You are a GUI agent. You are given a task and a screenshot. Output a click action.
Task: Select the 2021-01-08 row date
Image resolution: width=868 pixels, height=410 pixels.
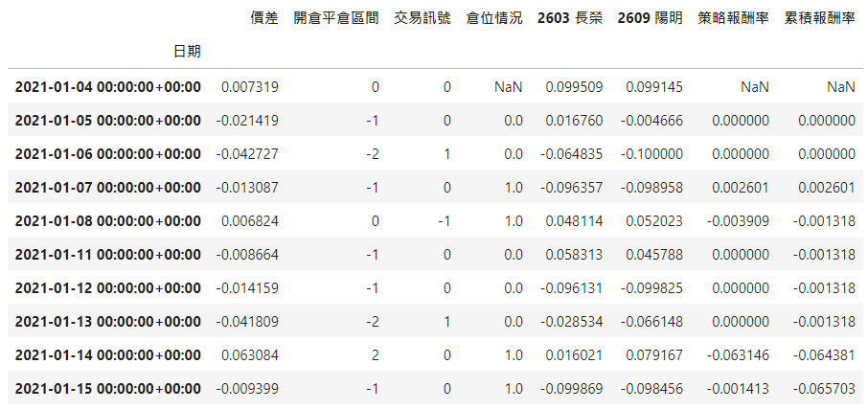108,220
